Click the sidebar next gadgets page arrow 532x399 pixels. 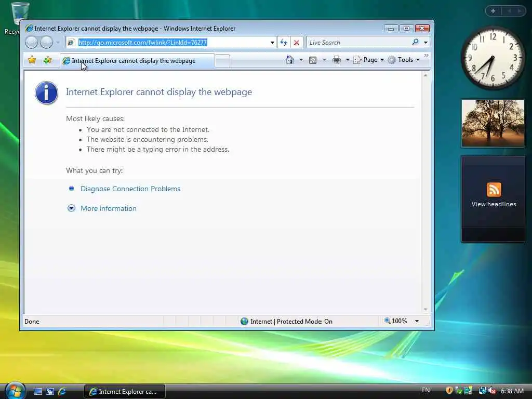(519, 11)
